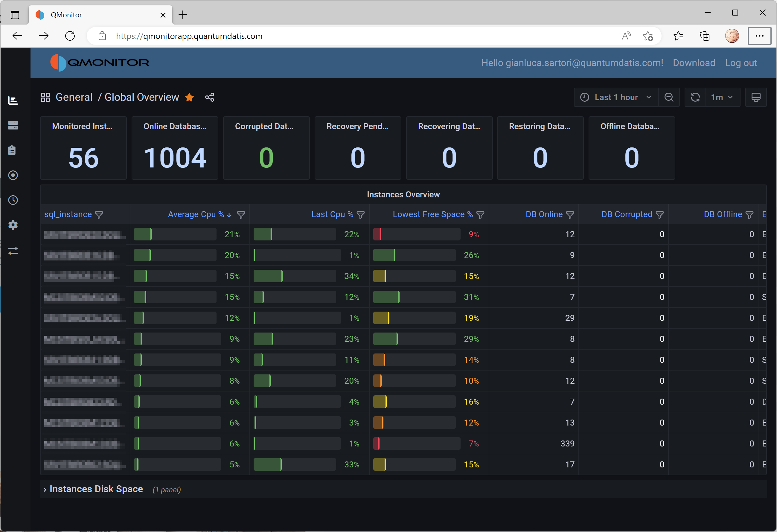Toggle the DB Corrupted column filter
777x532 pixels.
point(660,215)
